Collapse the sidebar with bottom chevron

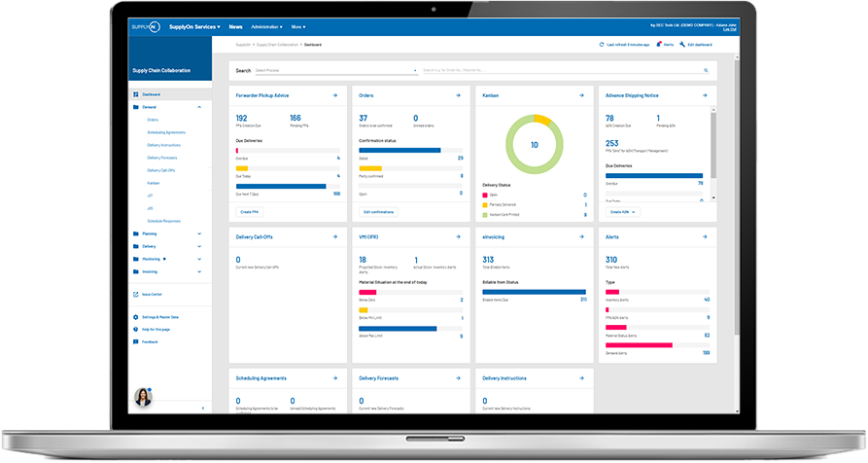coord(202,409)
